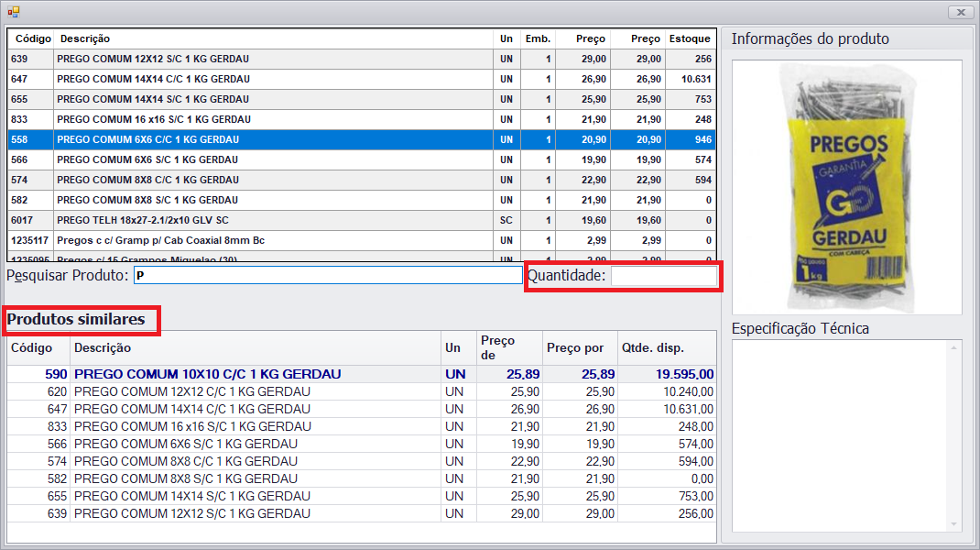Select row 566 PREGO COMUM 6X6 S/C in top table
The image size is (980, 550).
[x=361, y=159]
